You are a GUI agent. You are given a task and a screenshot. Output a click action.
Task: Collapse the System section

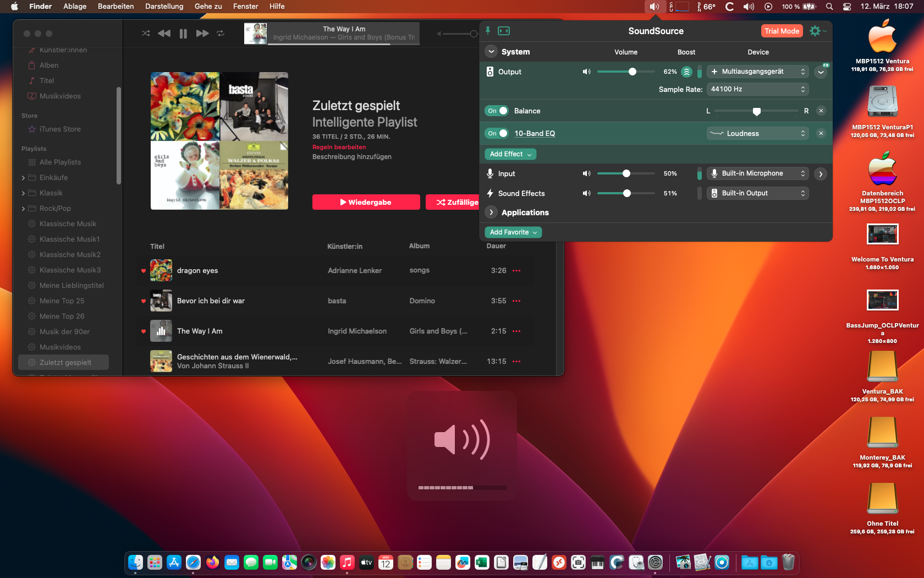pyautogui.click(x=491, y=52)
